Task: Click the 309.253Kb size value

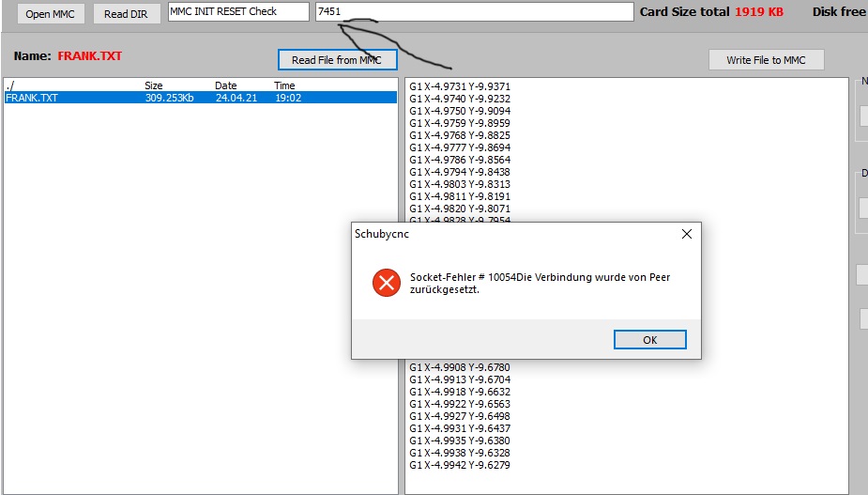Action: (x=170, y=98)
